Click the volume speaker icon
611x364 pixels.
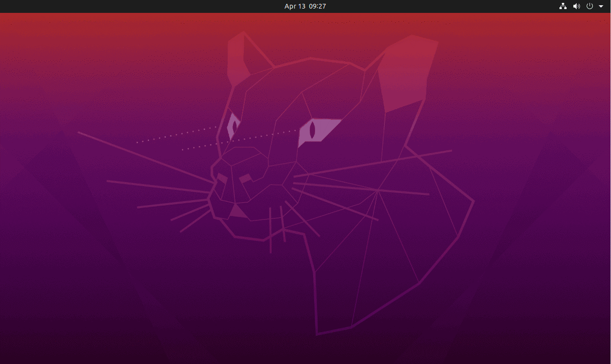click(x=577, y=6)
